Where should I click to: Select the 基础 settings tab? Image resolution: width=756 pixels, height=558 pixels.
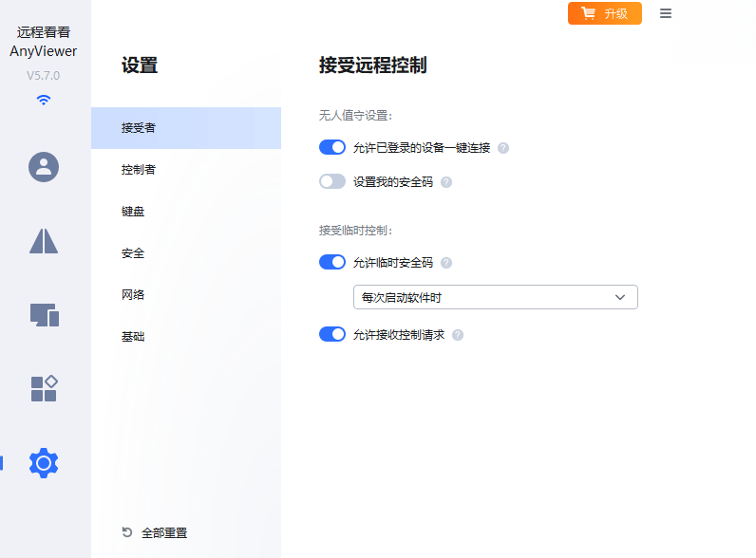186,337
